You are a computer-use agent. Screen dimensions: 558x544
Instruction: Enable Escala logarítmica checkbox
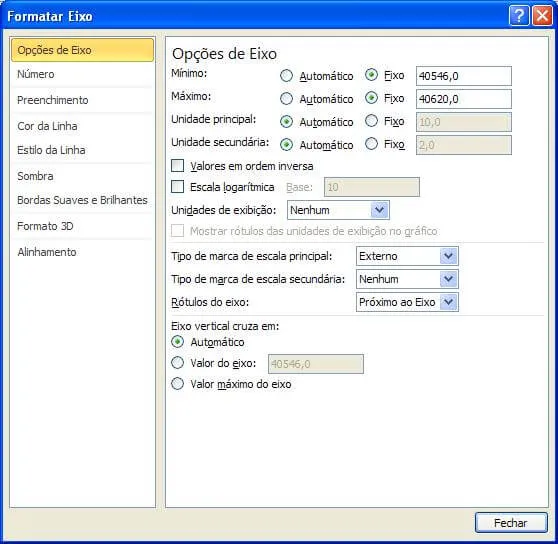click(177, 187)
